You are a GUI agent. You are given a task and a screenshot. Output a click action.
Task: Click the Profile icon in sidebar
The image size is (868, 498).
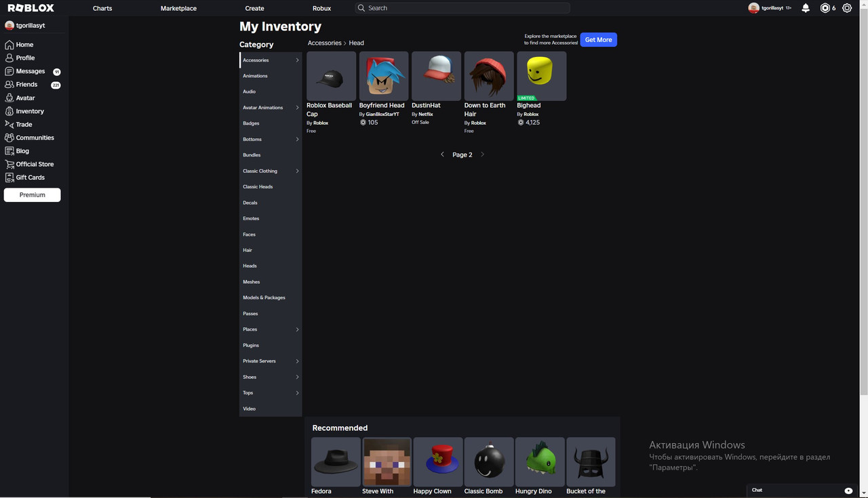point(9,58)
